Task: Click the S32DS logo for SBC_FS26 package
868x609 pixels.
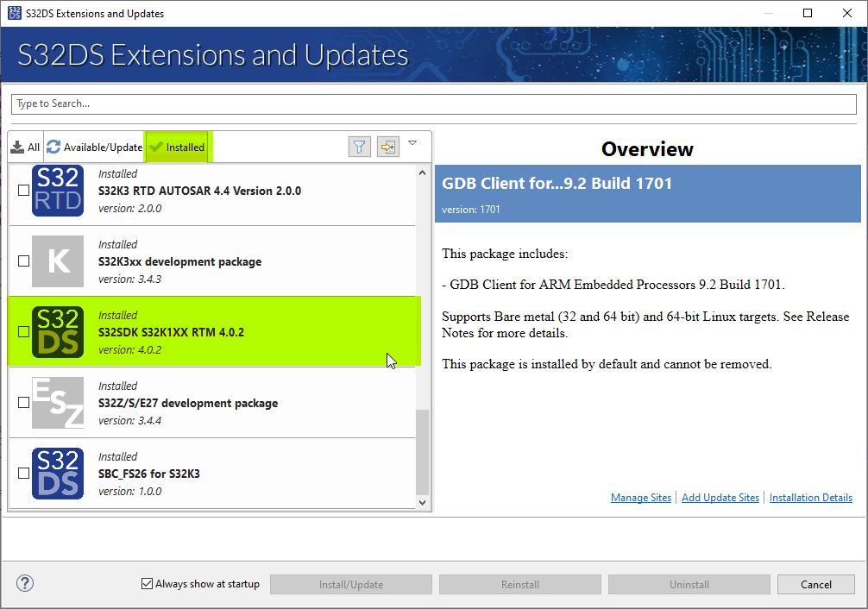Action: click(x=57, y=473)
